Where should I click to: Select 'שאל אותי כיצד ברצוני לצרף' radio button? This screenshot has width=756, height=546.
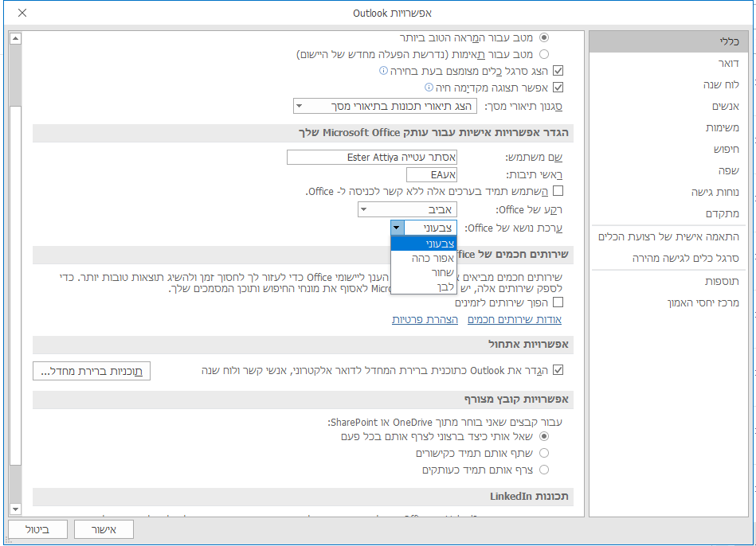pyautogui.click(x=544, y=436)
